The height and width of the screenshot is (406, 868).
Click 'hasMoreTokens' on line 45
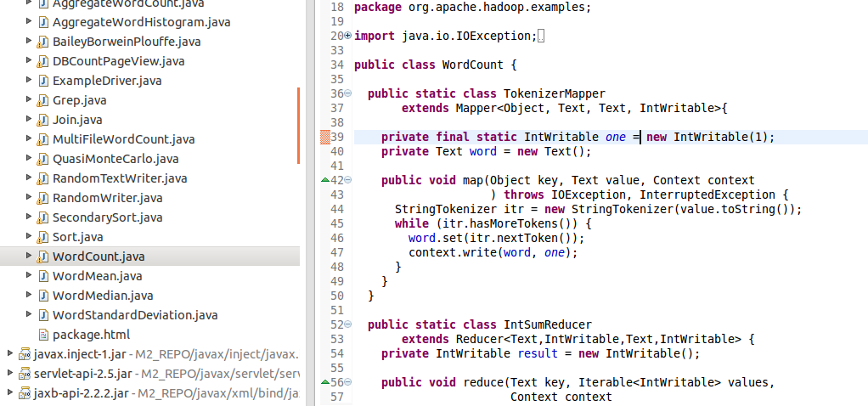click(x=515, y=223)
